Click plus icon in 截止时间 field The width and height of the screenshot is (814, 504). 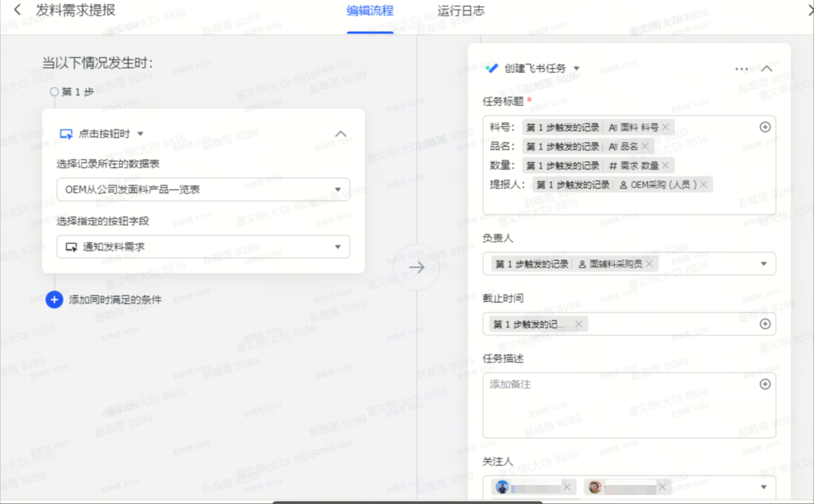(765, 324)
